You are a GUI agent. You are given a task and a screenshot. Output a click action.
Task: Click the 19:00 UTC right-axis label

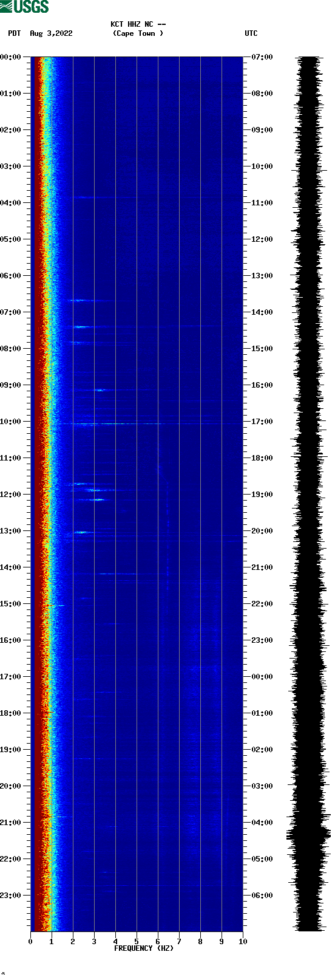click(262, 495)
